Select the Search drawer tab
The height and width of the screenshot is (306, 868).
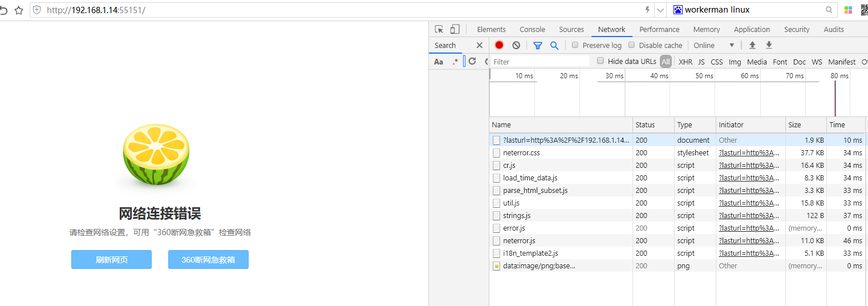(x=445, y=45)
